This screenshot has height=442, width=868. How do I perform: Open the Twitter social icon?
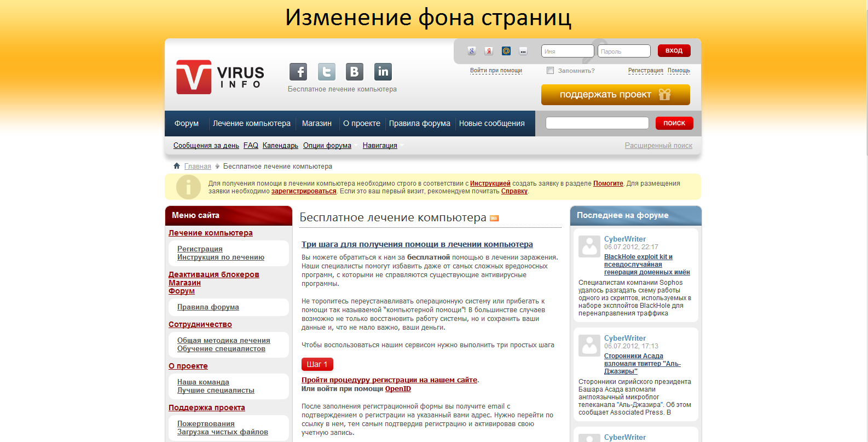coord(327,72)
